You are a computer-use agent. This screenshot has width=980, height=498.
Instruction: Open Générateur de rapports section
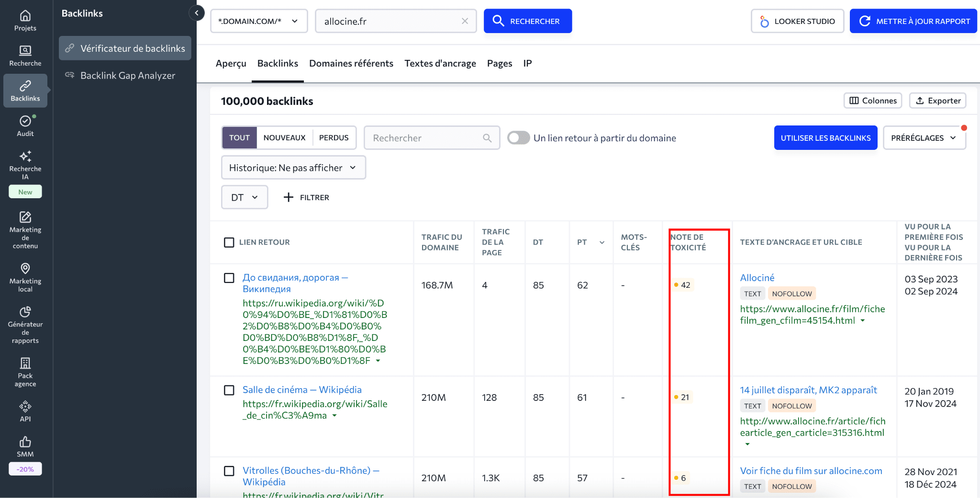(x=25, y=325)
